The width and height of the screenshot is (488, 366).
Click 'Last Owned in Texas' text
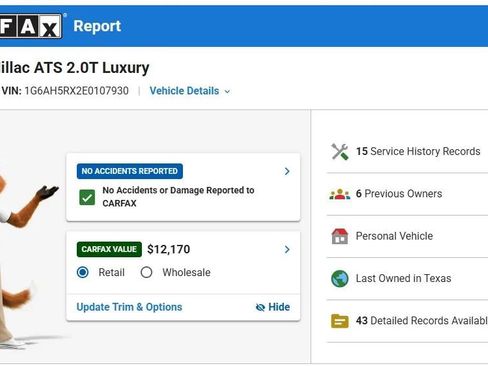[x=403, y=278]
